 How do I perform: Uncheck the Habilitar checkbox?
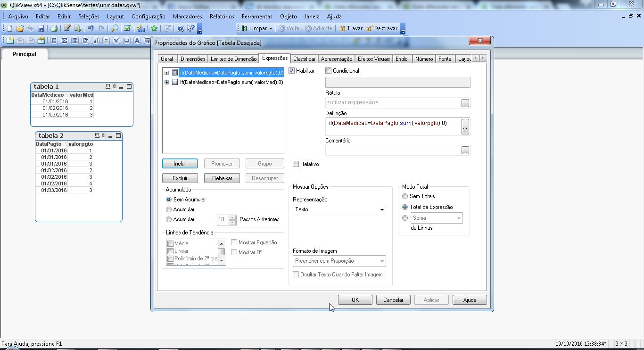[291, 71]
